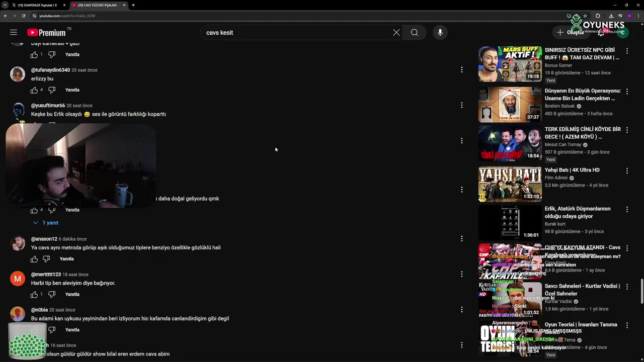Open 'TERK EDİLMİŞ CİNLİ KÖYDE' video thumbnail
The height and width of the screenshot is (362, 644).
click(x=510, y=144)
